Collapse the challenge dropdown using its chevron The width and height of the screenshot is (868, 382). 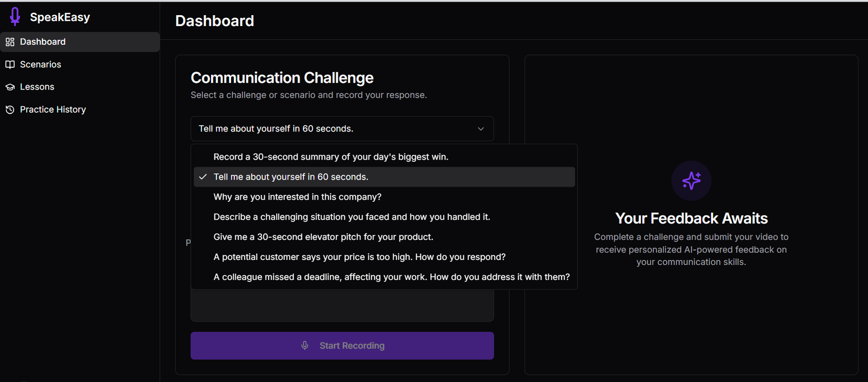pyautogui.click(x=481, y=129)
